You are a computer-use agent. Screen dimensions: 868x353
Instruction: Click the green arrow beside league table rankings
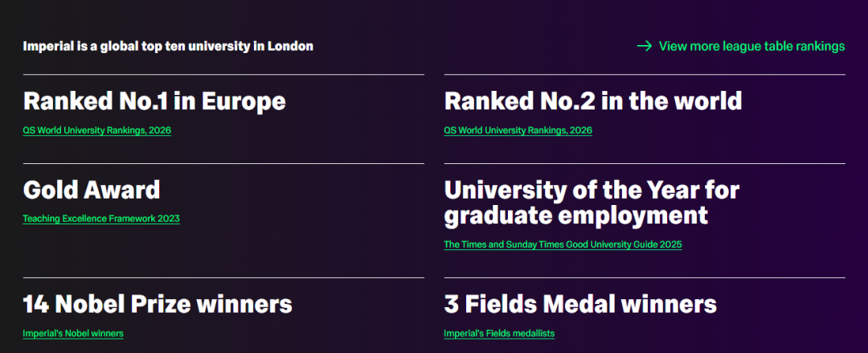[x=644, y=46]
